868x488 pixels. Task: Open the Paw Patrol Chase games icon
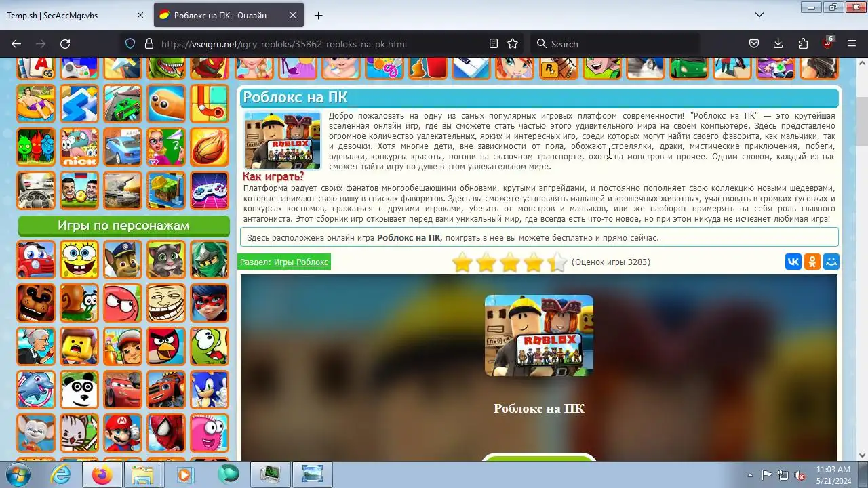(123, 260)
